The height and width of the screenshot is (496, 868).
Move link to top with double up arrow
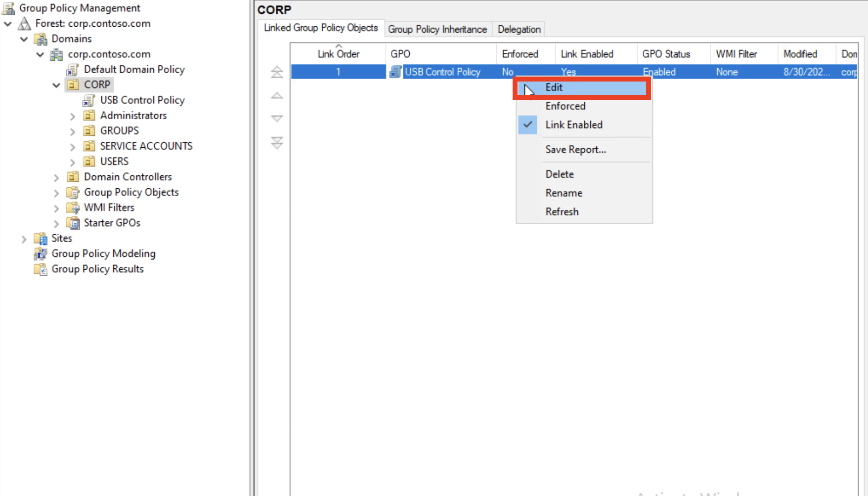277,72
